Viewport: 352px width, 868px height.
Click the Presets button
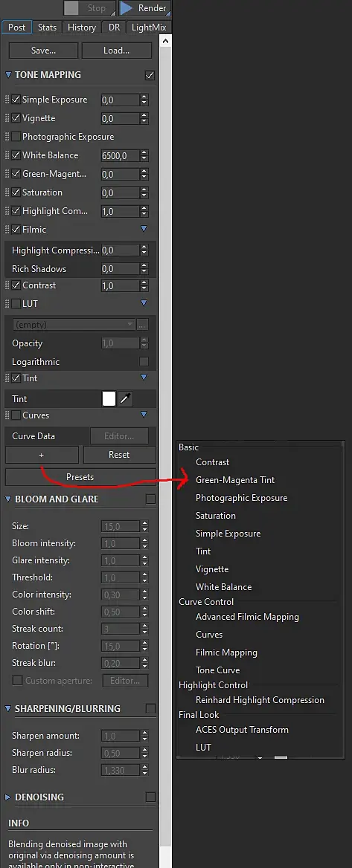click(80, 476)
